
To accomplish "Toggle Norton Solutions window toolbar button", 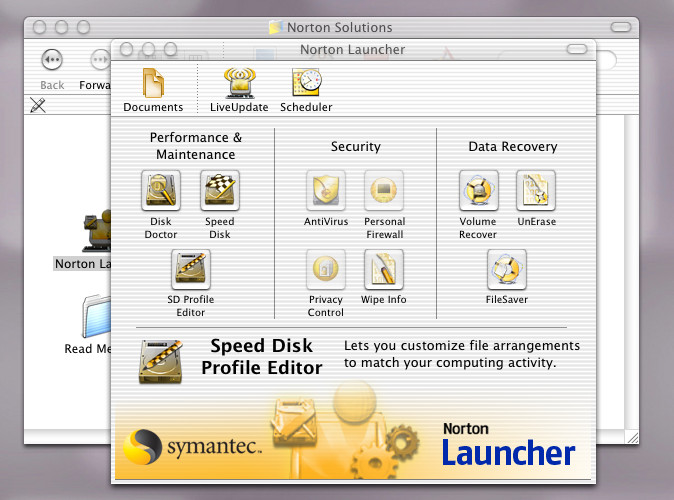I will tap(623, 27).
